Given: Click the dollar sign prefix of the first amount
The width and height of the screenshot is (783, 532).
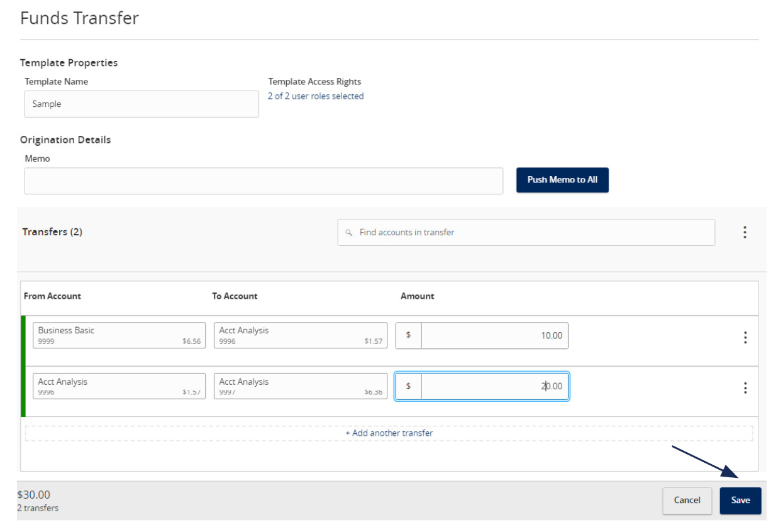Looking at the screenshot, I should [x=407, y=335].
